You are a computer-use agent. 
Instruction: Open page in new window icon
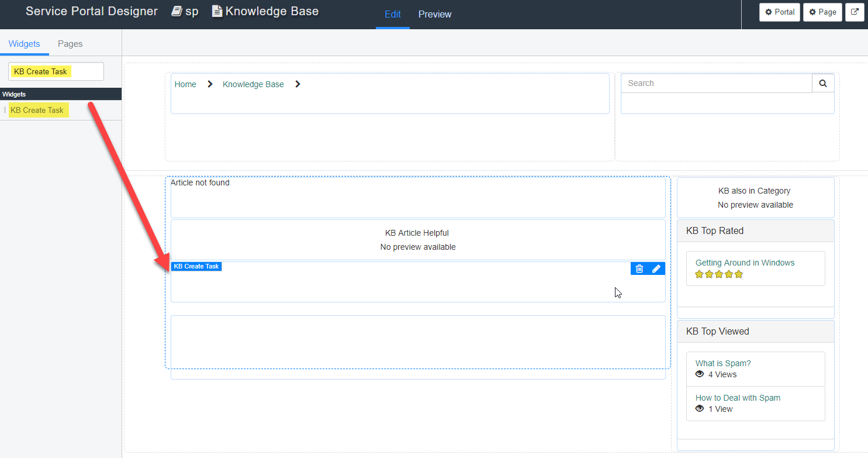point(855,12)
